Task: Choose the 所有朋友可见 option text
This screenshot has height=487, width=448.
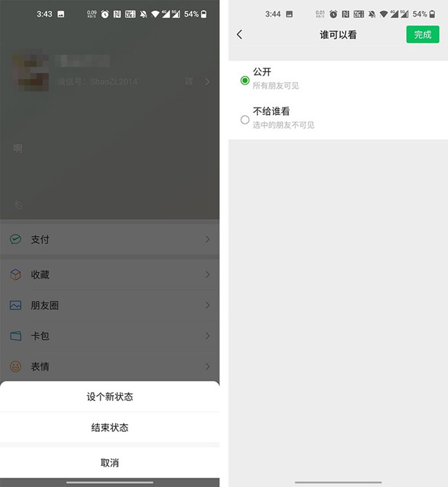Action: 276,86
